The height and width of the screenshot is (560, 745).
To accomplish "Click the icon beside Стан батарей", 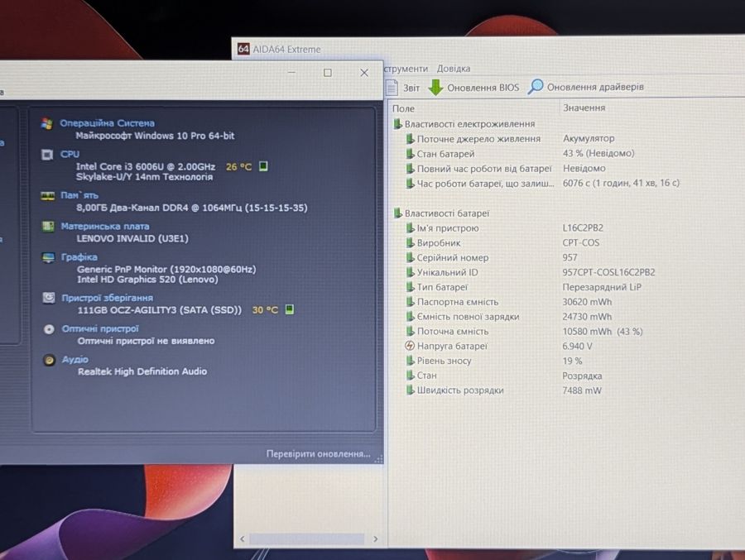I will 410,153.
